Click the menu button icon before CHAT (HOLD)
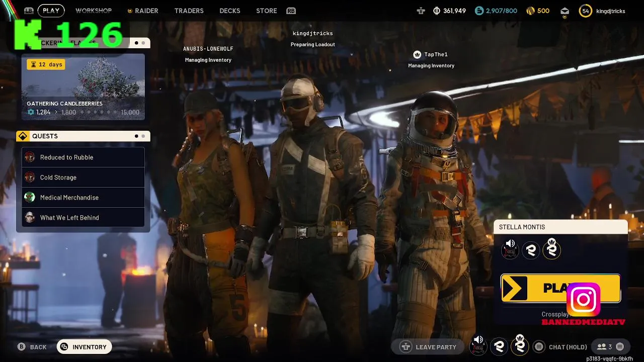 [x=539, y=347]
